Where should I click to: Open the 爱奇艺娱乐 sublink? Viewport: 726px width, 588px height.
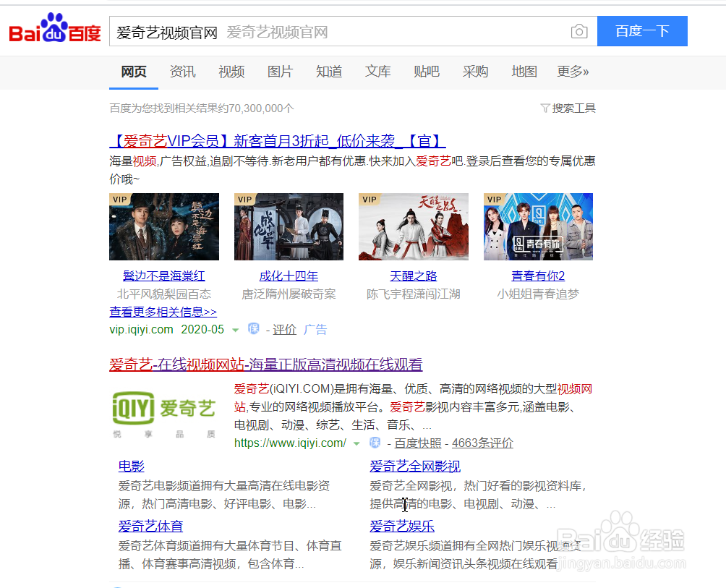click(402, 527)
